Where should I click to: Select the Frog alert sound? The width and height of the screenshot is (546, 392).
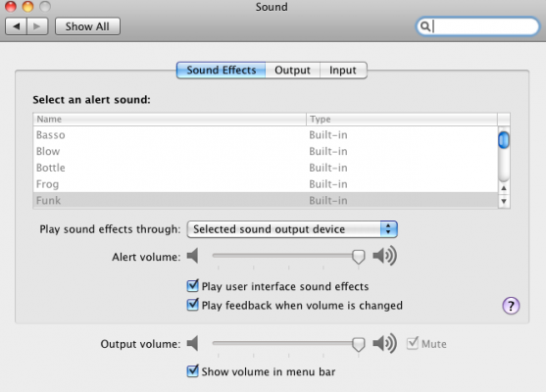click(266, 184)
